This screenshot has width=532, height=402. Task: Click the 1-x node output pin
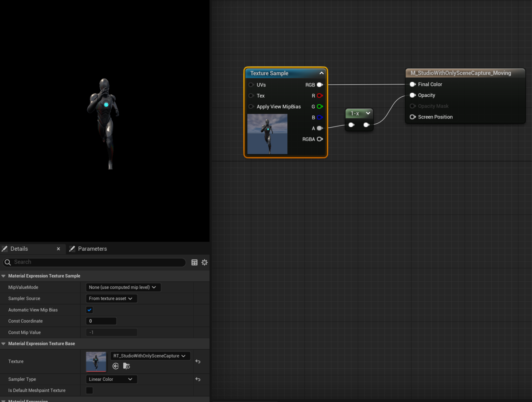click(366, 125)
